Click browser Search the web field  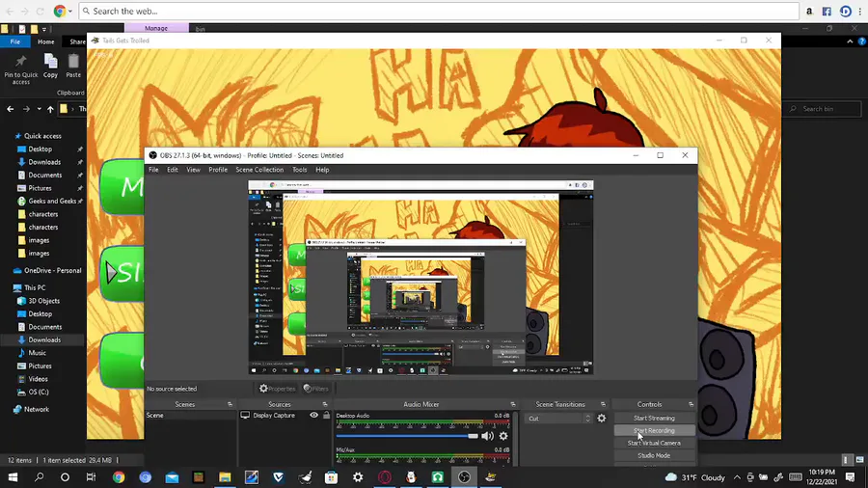coord(439,11)
